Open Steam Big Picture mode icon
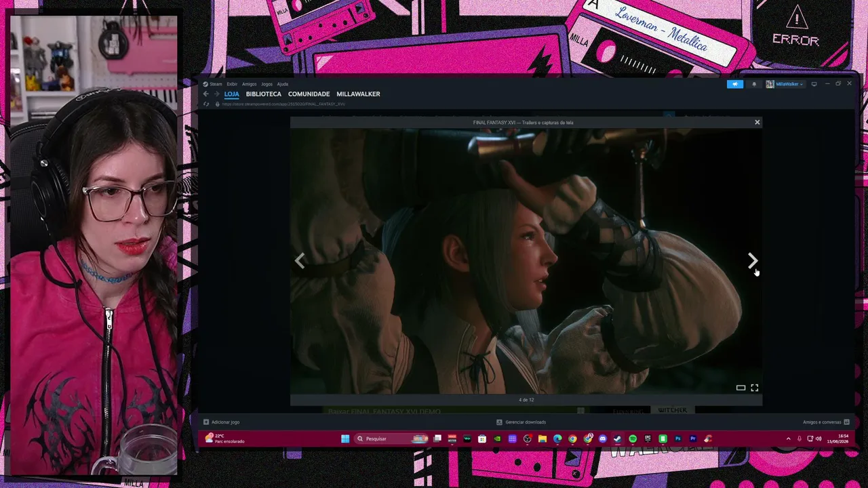The image size is (868, 488). tap(814, 84)
